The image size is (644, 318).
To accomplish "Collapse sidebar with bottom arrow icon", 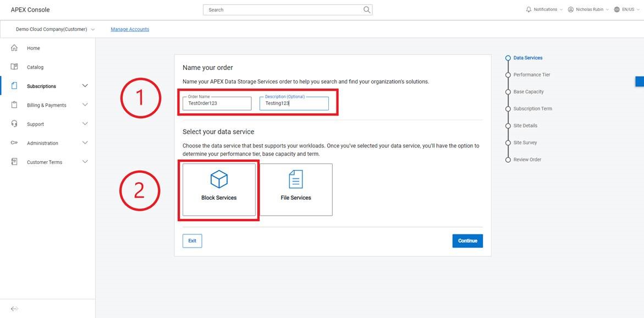I will [x=14, y=309].
